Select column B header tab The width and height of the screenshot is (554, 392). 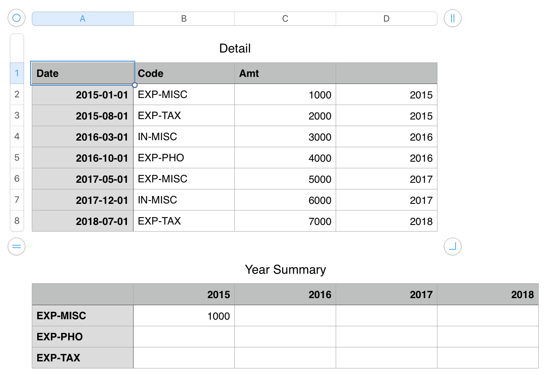coord(184,19)
